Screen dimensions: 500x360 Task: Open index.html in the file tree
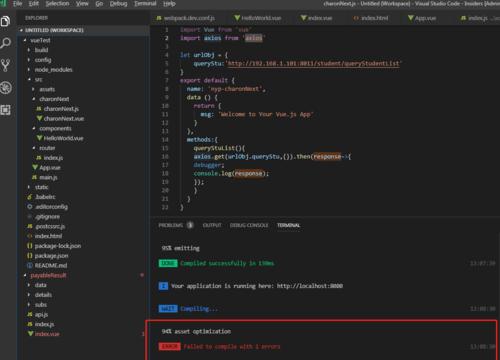pos(48,236)
